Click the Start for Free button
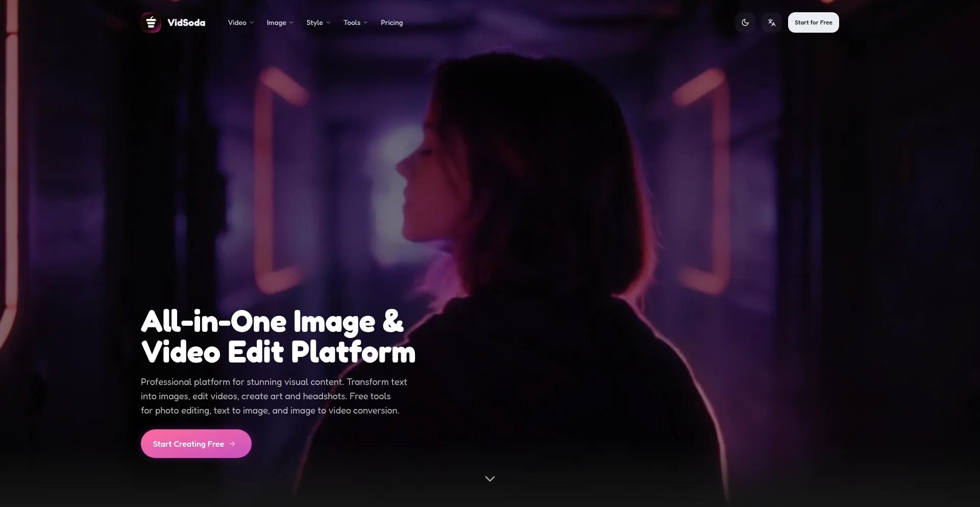Viewport: 980px width, 507px height. point(813,22)
